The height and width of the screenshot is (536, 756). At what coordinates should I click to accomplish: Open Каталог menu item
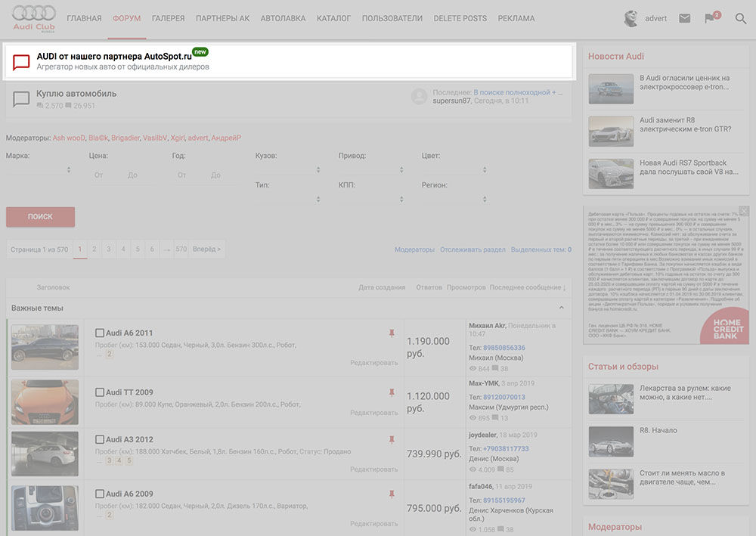coord(333,18)
